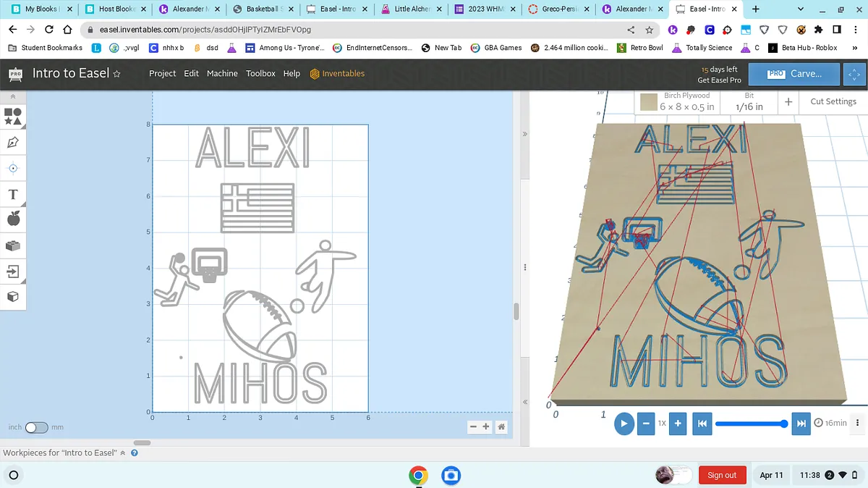This screenshot has width=868, height=488.
Task: Open the ChromeOS launcher circle
Action: [13, 476]
